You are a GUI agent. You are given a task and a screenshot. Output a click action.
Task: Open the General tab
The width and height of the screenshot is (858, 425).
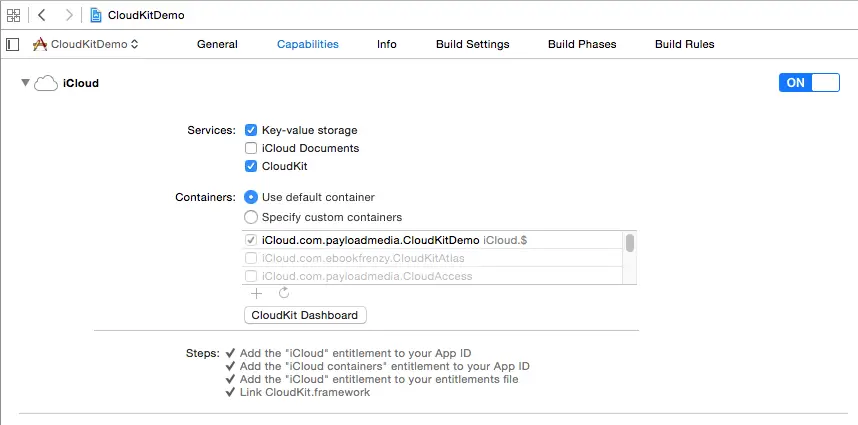(x=217, y=44)
